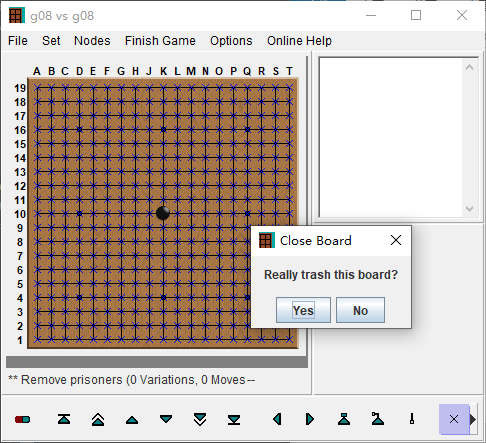Open the File menu
The width and height of the screenshot is (486, 443).
[18, 41]
